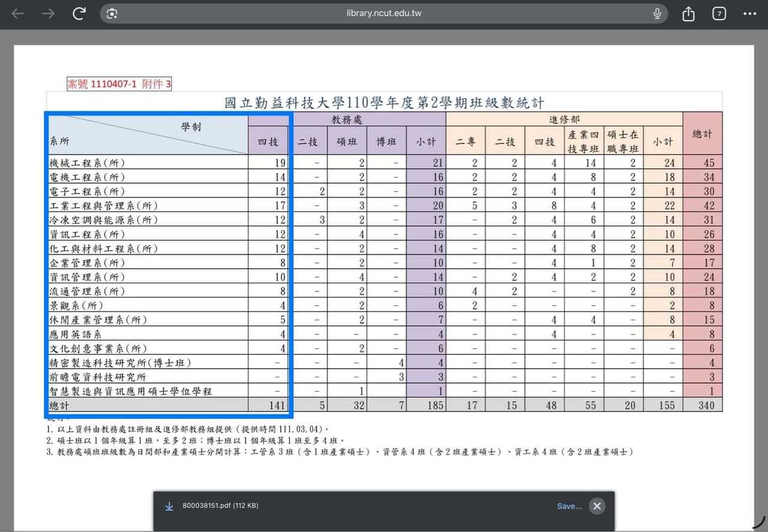Click the red 案號 1110407-1 附件 3 label
The image size is (768, 532).
pos(119,84)
